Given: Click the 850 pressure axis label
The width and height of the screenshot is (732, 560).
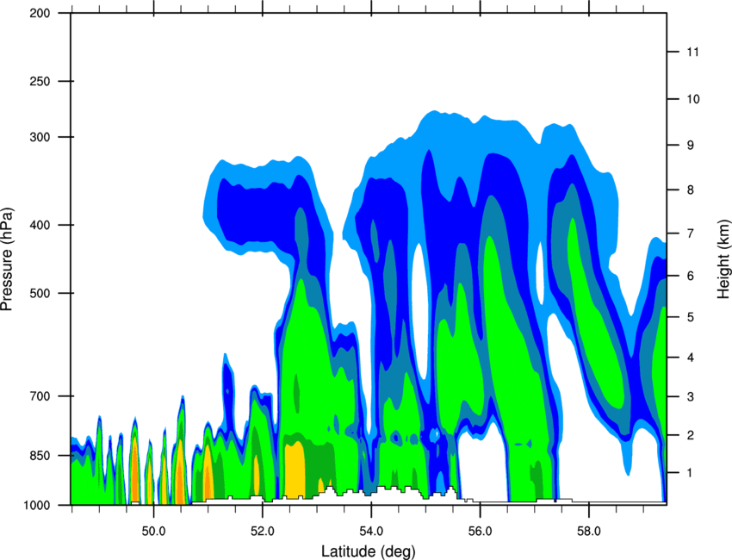Looking at the screenshot, I should (x=40, y=456).
